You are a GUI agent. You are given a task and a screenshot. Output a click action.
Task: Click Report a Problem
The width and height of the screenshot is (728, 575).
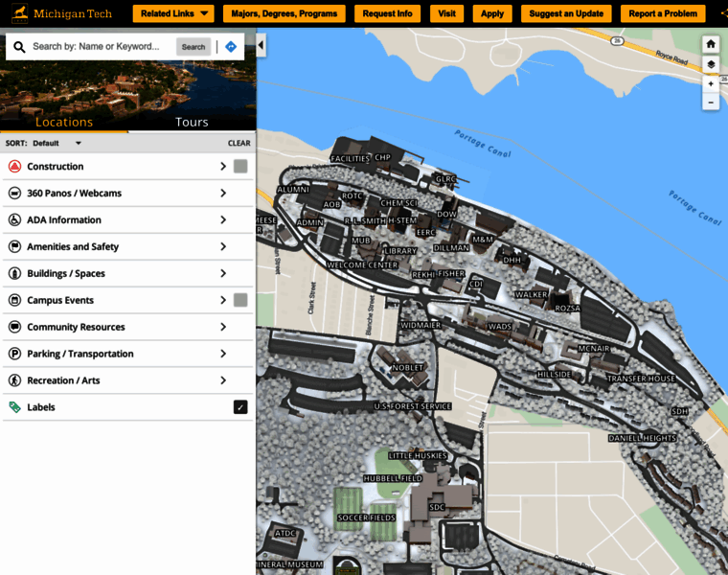(663, 13)
